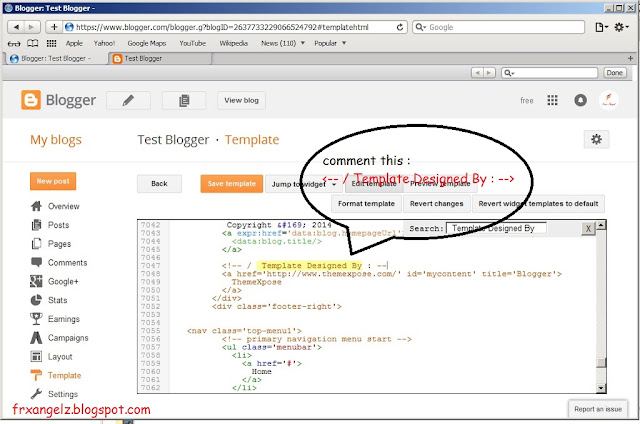Open the account profile avatar

(x=609, y=100)
